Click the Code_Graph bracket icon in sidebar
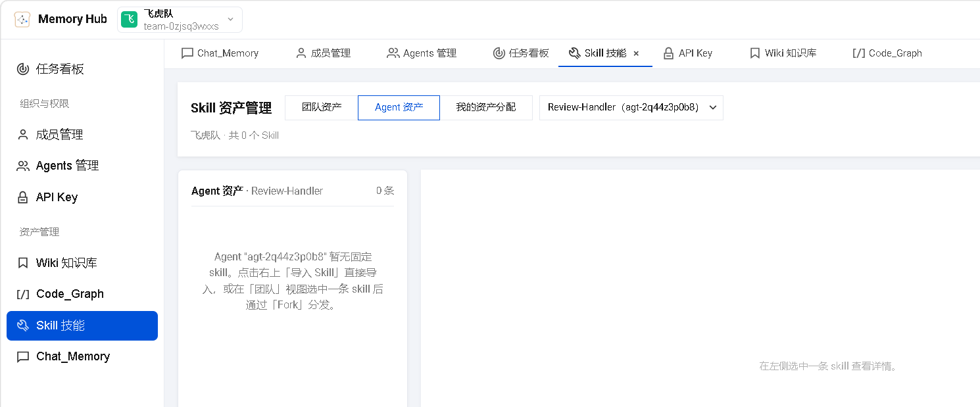Viewport: 980px width, 407px height. [23, 294]
